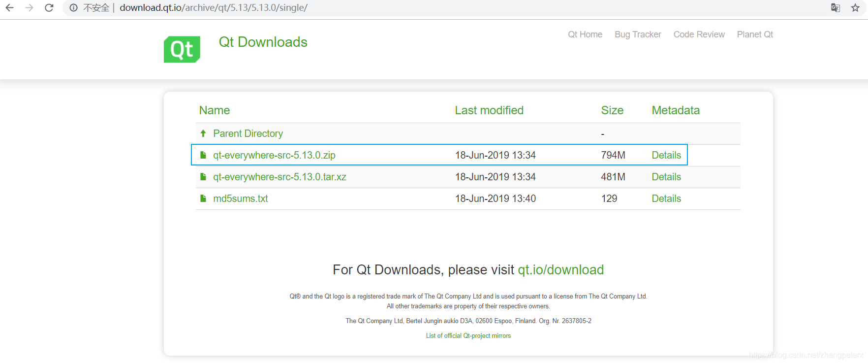Click the tar.xz row's 18-Jun-2019 13:34 date
This screenshot has width=868, height=364.
[x=496, y=177]
